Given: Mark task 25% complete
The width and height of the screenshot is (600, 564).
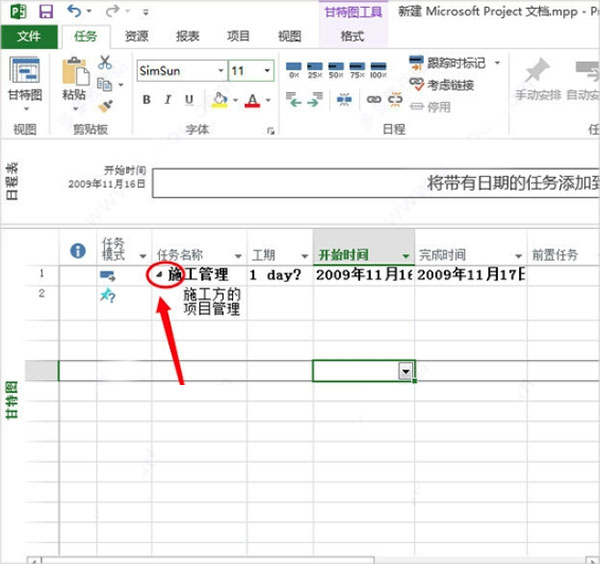Looking at the screenshot, I should coord(315,70).
